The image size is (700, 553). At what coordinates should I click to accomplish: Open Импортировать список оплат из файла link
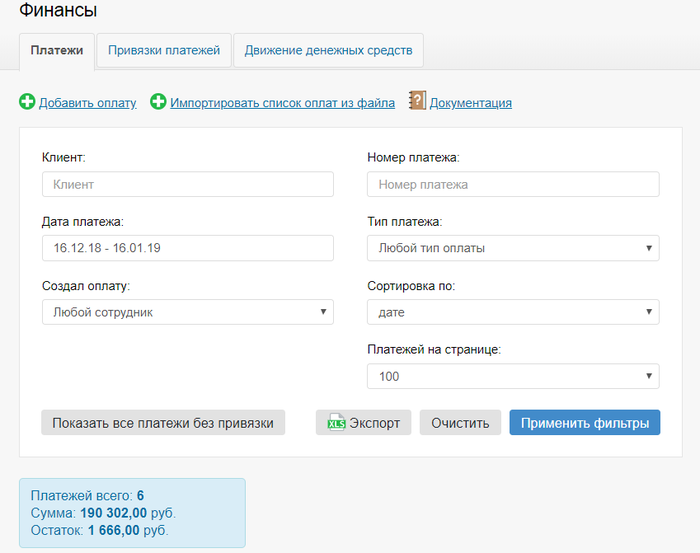point(282,103)
